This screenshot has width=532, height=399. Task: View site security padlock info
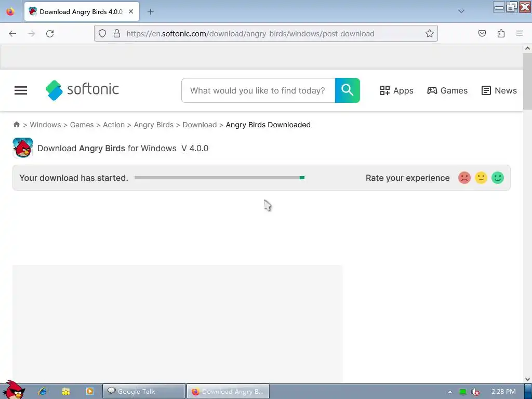pos(117,34)
